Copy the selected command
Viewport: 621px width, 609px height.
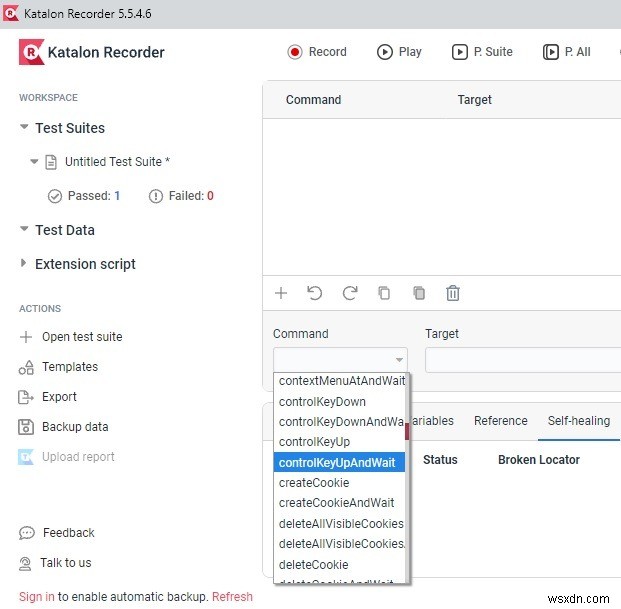pyautogui.click(x=384, y=293)
